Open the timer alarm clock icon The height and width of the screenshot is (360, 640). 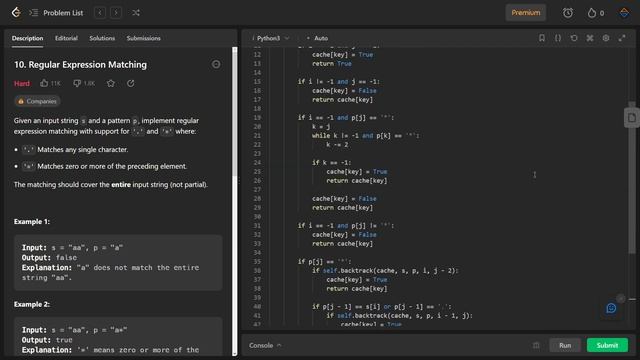click(x=568, y=13)
